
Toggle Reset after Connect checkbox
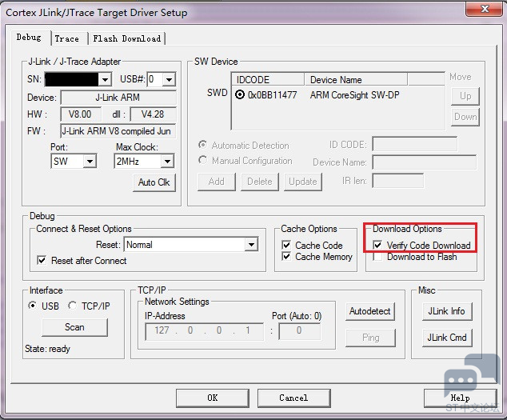coord(42,261)
